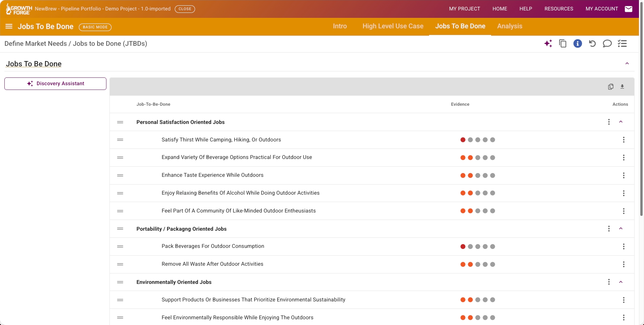The width and height of the screenshot is (644, 325).
Task: Open actions menu for Feel Part Of A Community row
Action: click(x=623, y=211)
